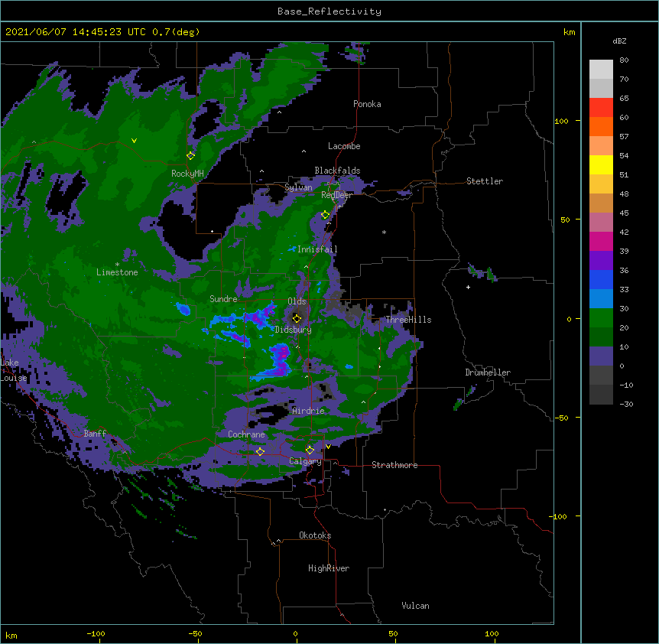
Task: Click the -50 tick label on right axis
Action: [x=560, y=418]
